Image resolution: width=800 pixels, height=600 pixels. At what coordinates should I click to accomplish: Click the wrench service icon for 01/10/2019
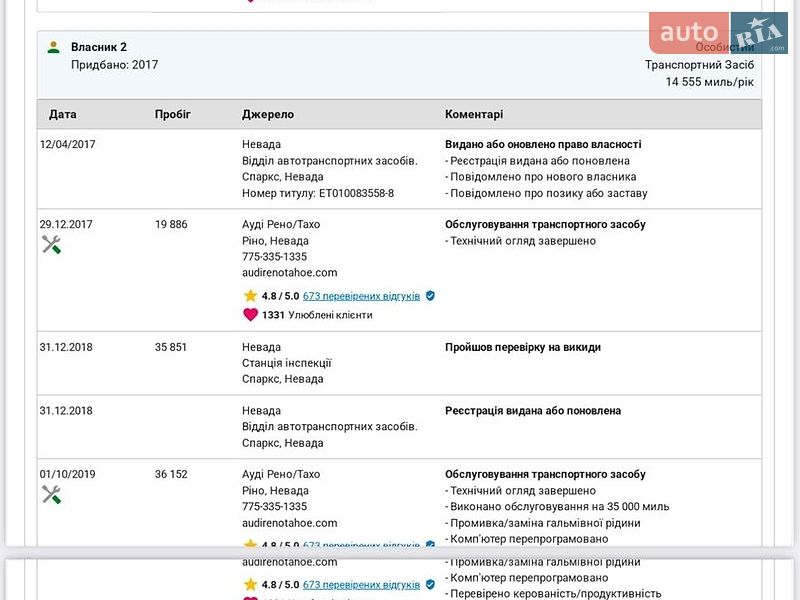[51, 494]
